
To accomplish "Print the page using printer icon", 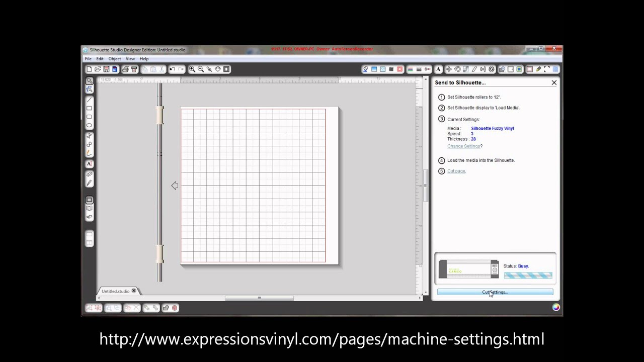I will [125, 69].
